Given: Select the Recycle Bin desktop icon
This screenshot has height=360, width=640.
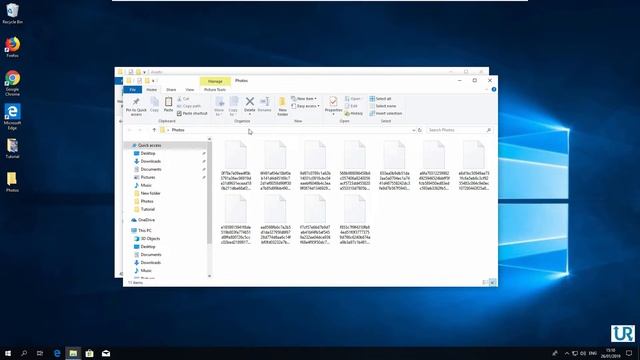Looking at the screenshot, I should 12,13.
